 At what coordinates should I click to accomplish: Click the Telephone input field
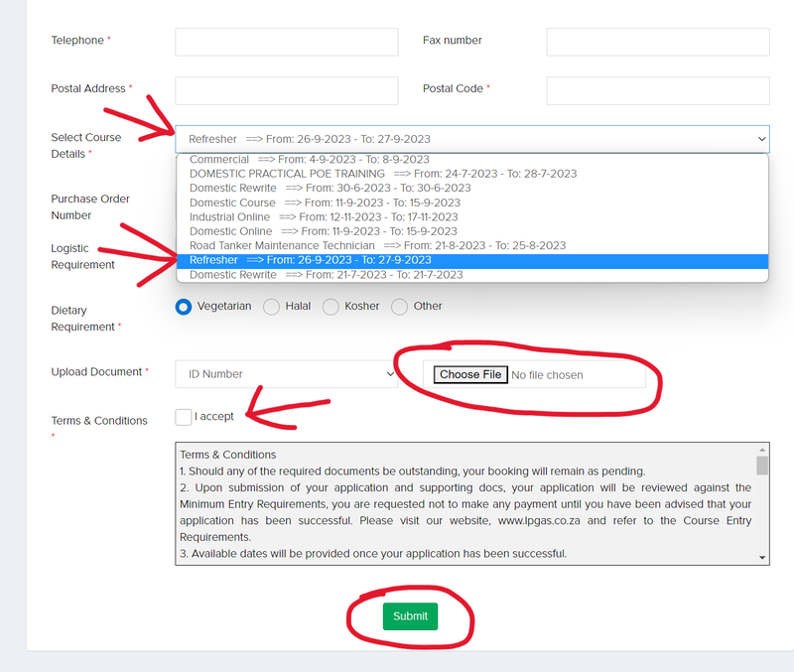[x=286, y=42]
